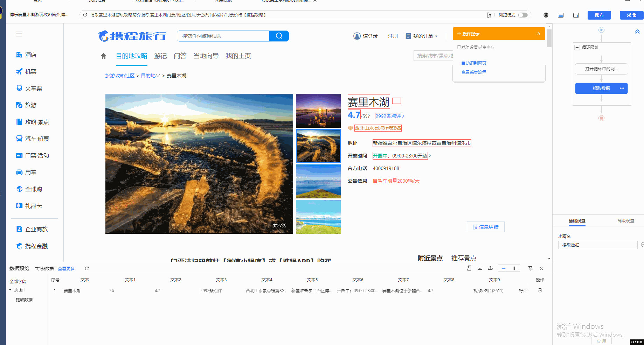644x345 pixels.
Task: Expand 目的地 breadcrumb dropdown
Action: click(151, 76)
